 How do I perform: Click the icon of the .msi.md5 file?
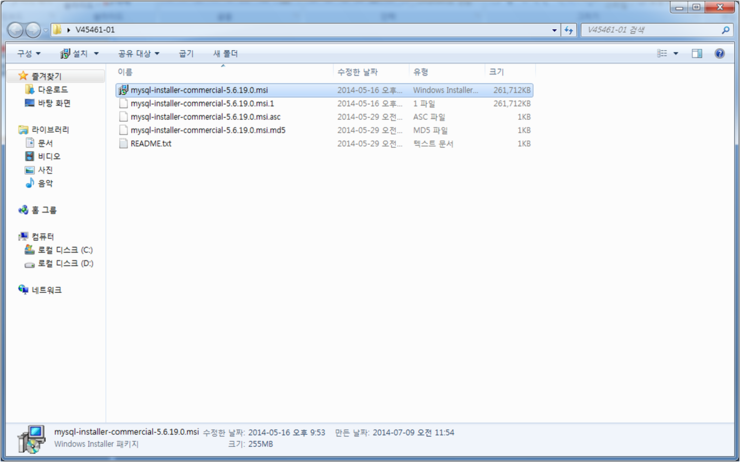123,130
